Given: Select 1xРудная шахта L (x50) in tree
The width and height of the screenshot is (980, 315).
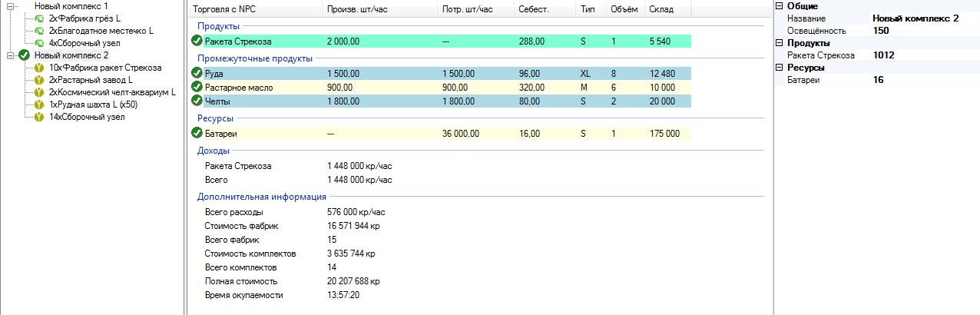Looking at the screenshot, I should click(x=94, y=104).
